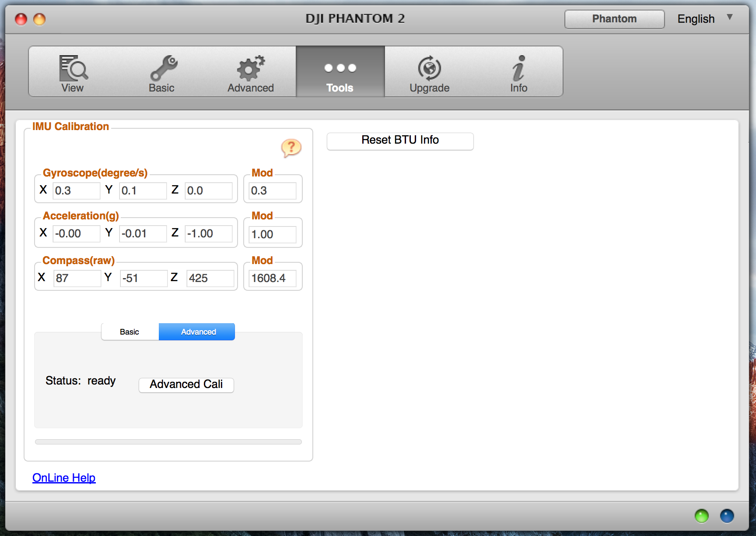This screenshot has width=756, height=536.
Task: Open the Info icon tab
Action: 518,68
